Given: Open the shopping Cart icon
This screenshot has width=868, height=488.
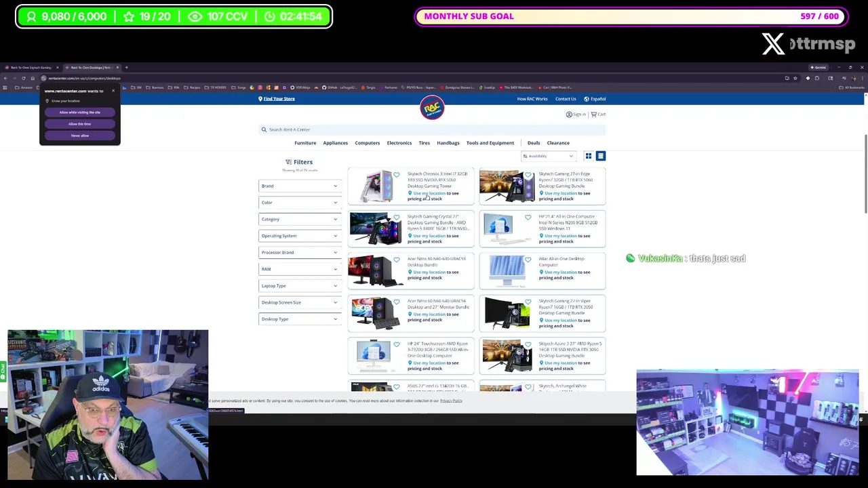Looking at the screenshot, I should coord(593,114).
